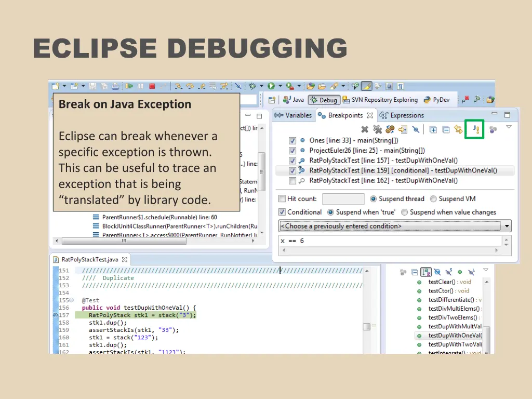Collapse all entries in Breakpoints view
The height and width of the screenshot is (399, 532).
pos(447,129)
